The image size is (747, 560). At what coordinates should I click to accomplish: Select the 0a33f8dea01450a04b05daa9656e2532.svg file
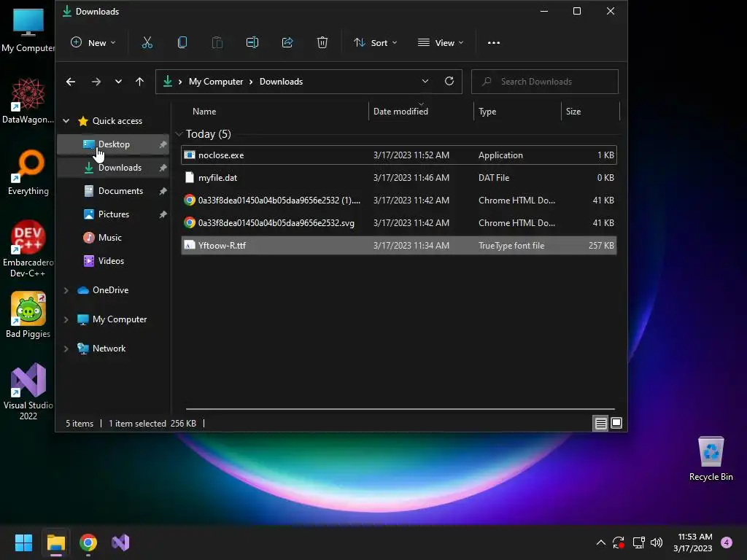point(399,223)
